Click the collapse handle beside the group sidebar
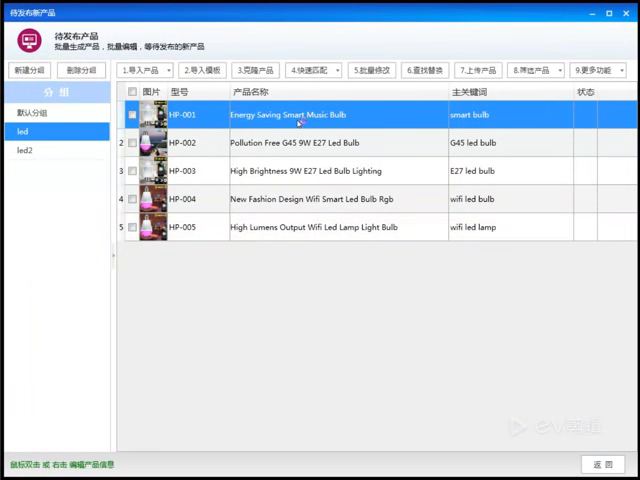The image size is (640, 480). (113, 256)
